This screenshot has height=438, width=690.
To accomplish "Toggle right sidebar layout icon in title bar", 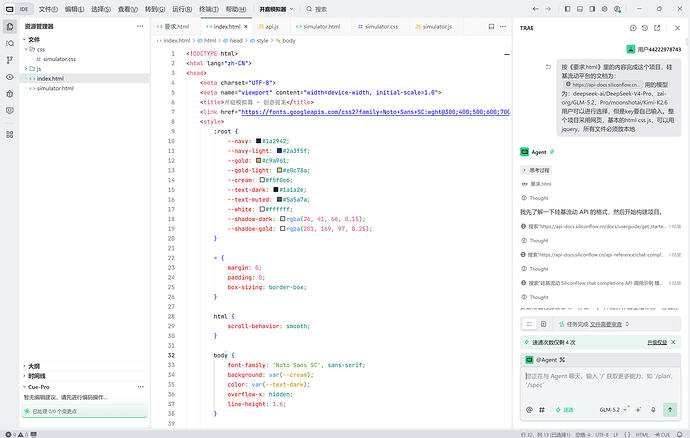I will [592, 9].
